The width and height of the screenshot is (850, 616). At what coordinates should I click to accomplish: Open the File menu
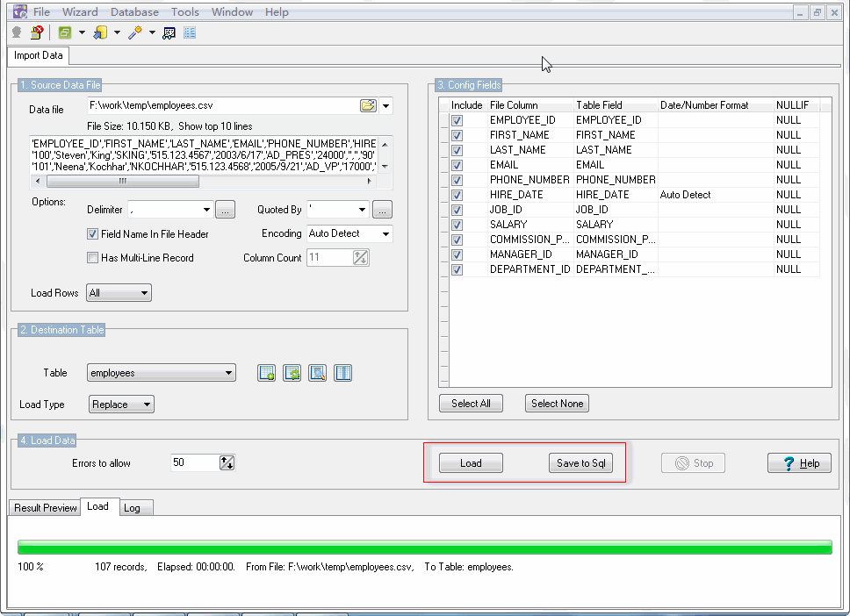pos(41,12)
